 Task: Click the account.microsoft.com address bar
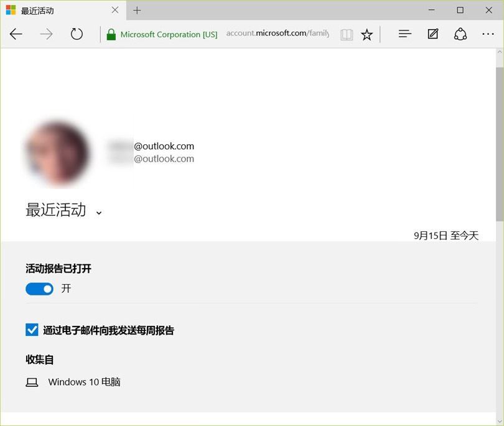coord(277,34)
